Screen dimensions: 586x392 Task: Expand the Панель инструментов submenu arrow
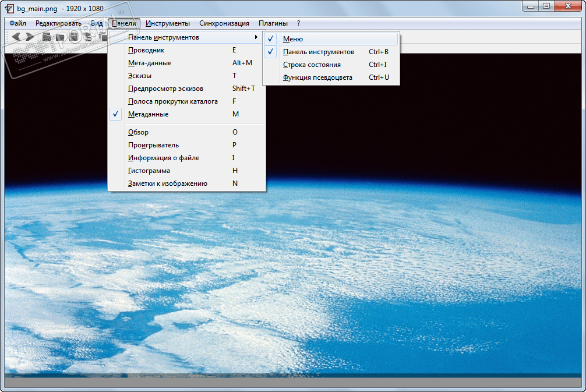click(x=256, y=37)
